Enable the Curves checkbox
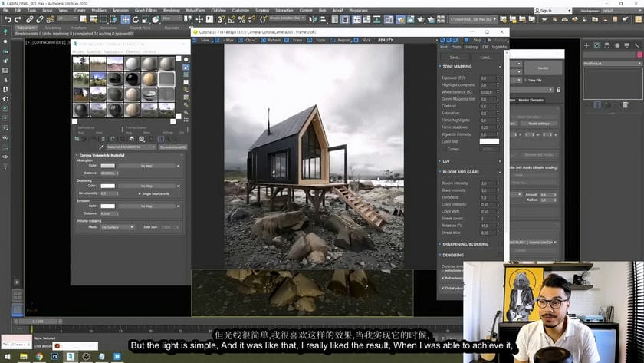 445,149
